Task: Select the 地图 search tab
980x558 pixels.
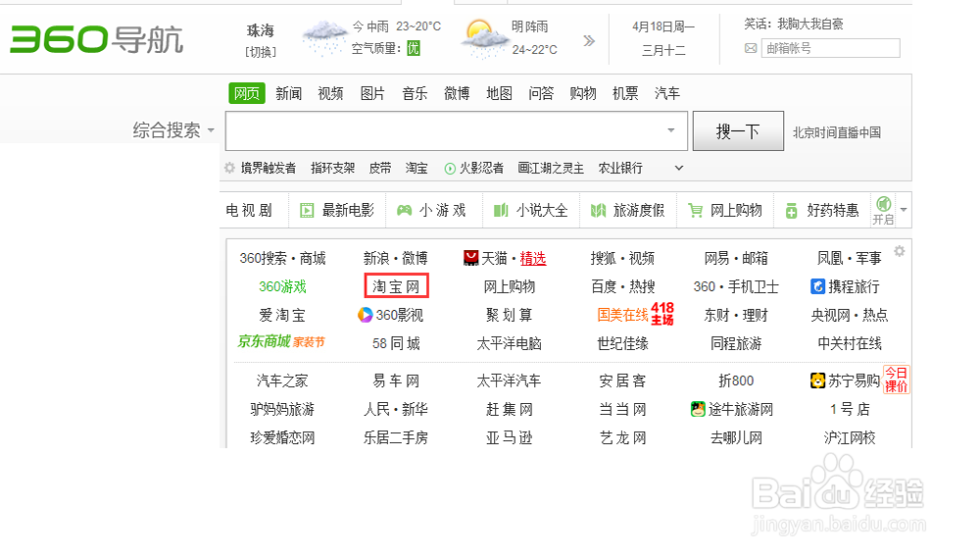Action: click(500, 93)
